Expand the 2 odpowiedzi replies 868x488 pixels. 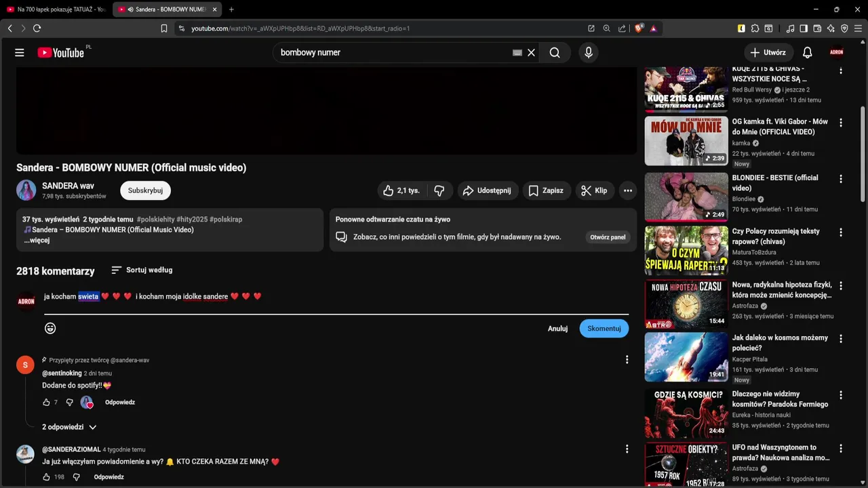pyautogui.click(x=69, y=427)
